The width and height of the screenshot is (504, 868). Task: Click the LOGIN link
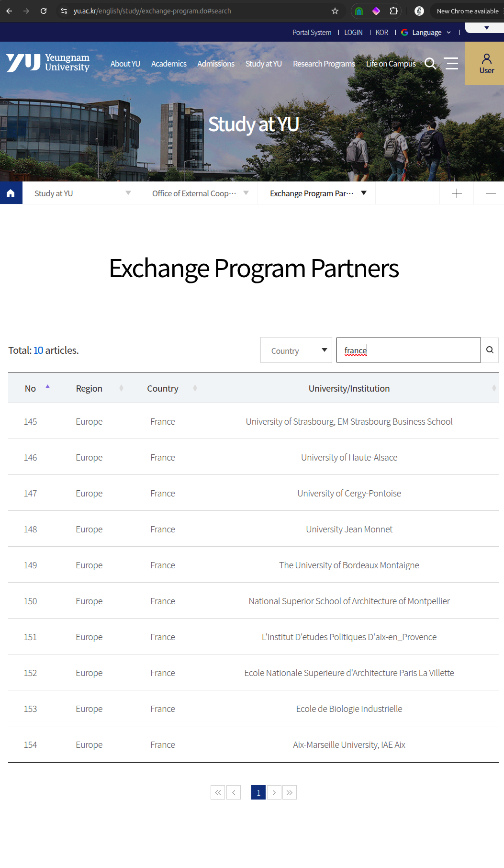pos(354,33)
